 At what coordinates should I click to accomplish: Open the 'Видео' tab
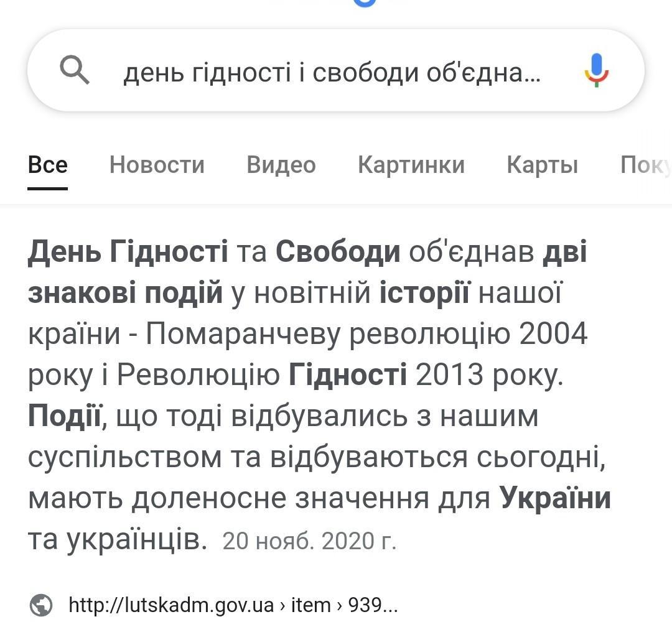point(281,165)
